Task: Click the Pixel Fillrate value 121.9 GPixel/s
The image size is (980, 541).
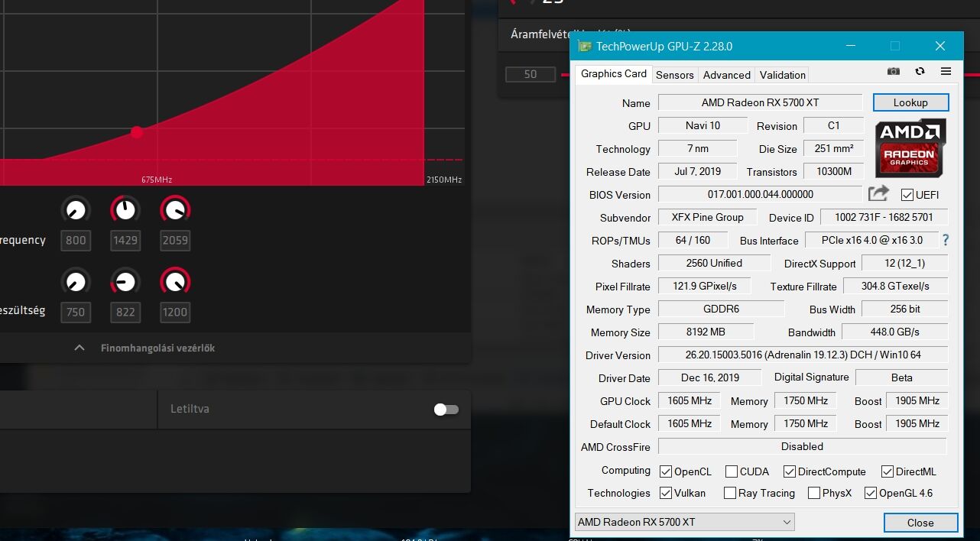Action: coord(705,286)
